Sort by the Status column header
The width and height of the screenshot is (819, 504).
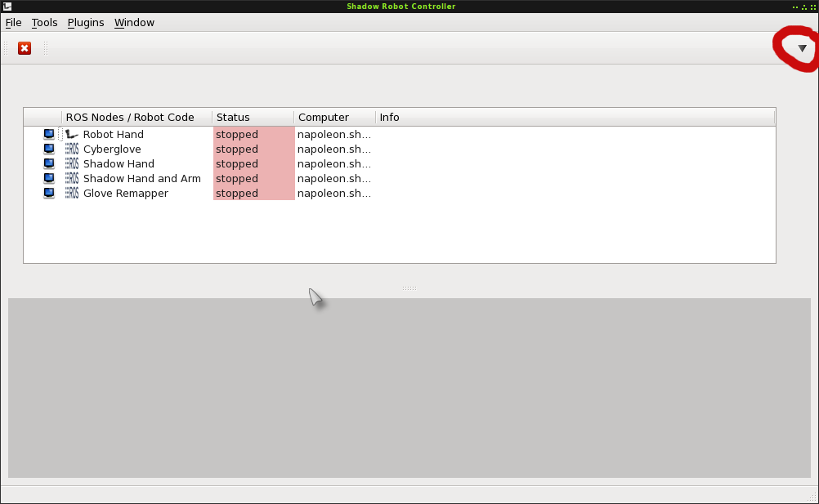tap(253, 117)
